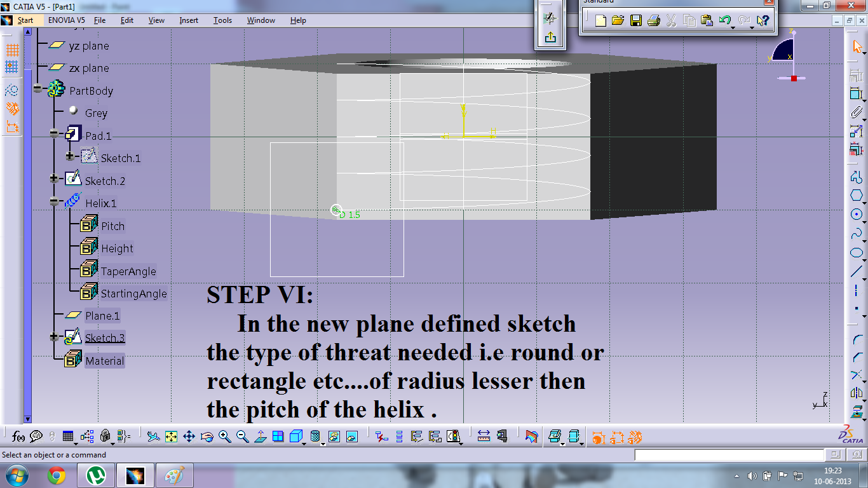Click the Windows Start button

tap(15, 475)
